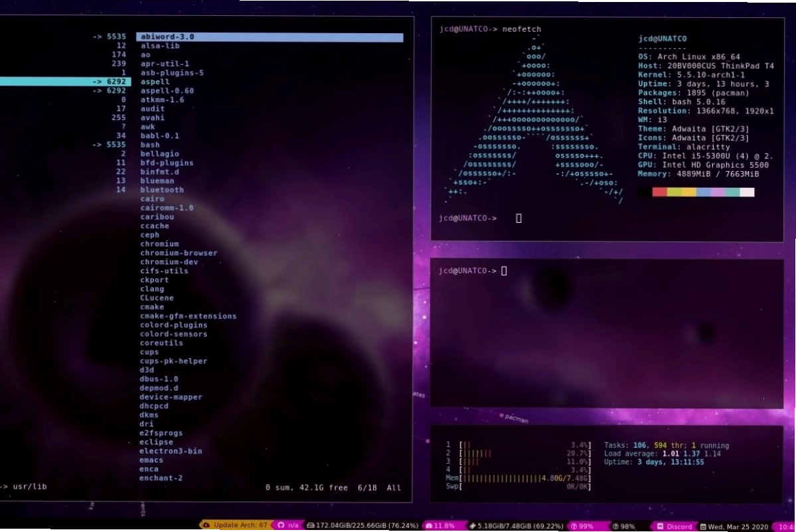Select the device-mapper entry

click(x=171, y=397)
